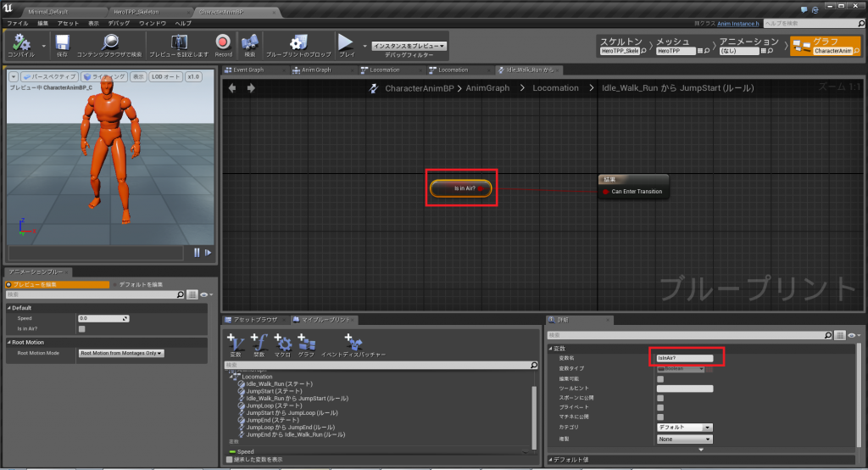Open Blueprint Props (ブループリントのプロップ) icon

(298, 42)
